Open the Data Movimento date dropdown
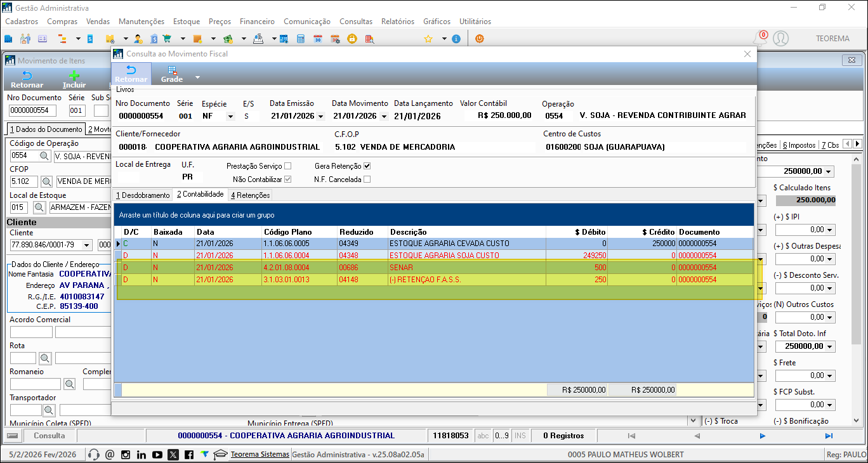Screen dimensions: 868x463 click(383, 116)
